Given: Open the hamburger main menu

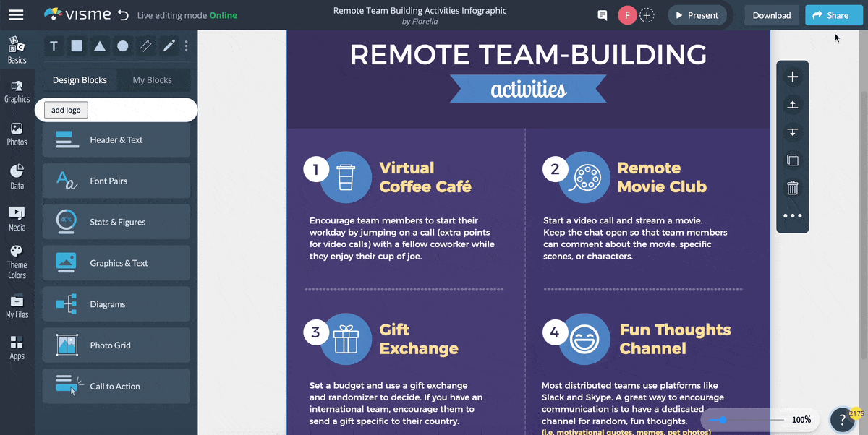Looking at the screenshot, I should [x=16, y=14].
